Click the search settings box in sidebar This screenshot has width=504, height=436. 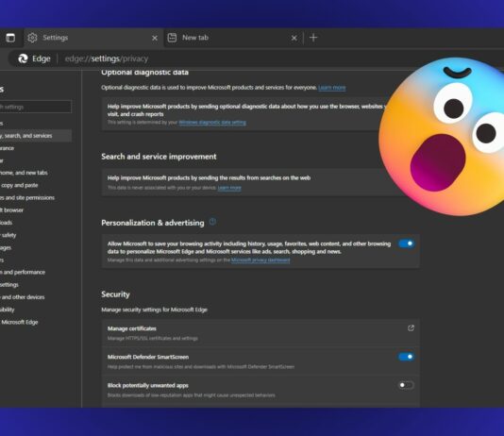[x=35, y=107]
